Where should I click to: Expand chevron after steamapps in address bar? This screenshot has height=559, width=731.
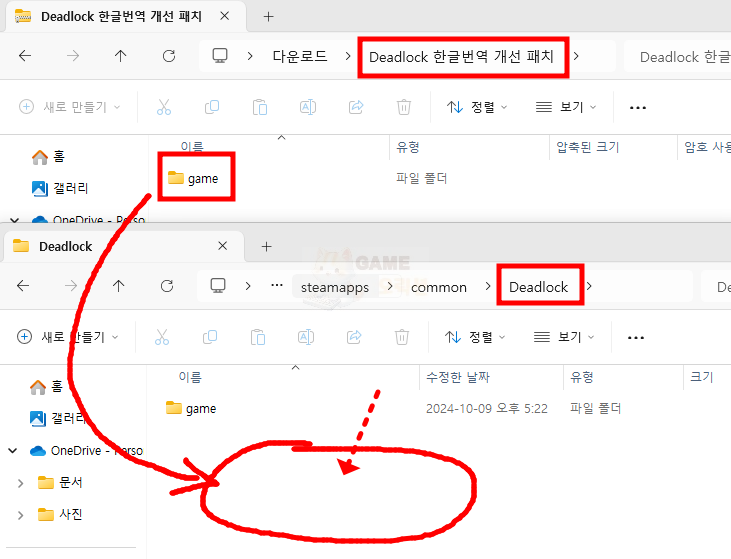[390, 286]
